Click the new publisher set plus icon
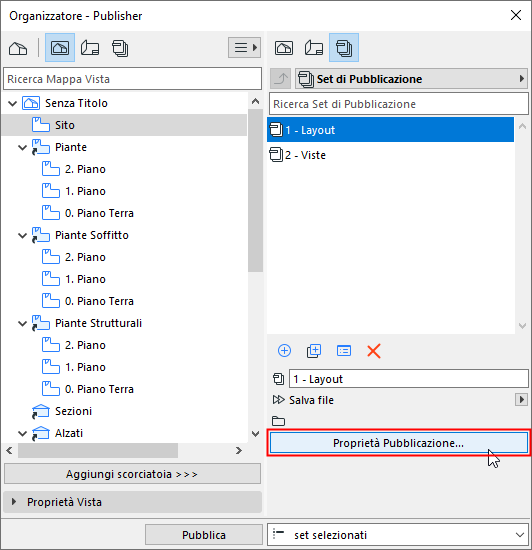Viewport: 532px width, 550px height. (284, 351)
